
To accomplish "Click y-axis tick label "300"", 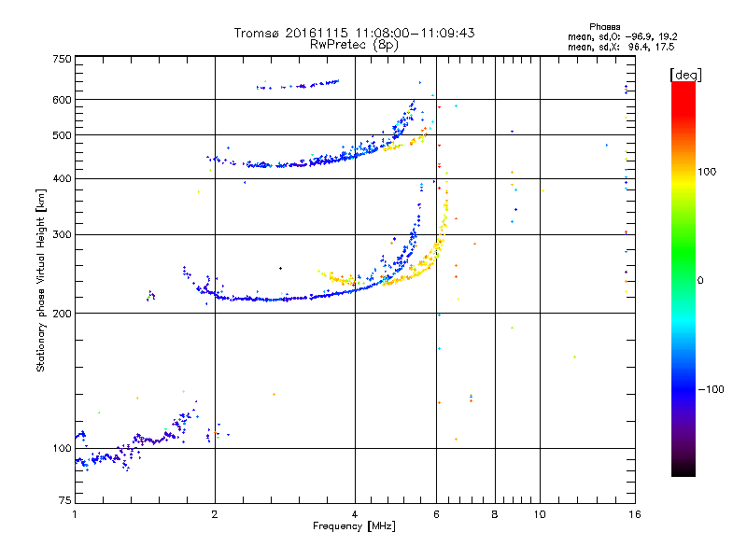I will pos(62,234).
